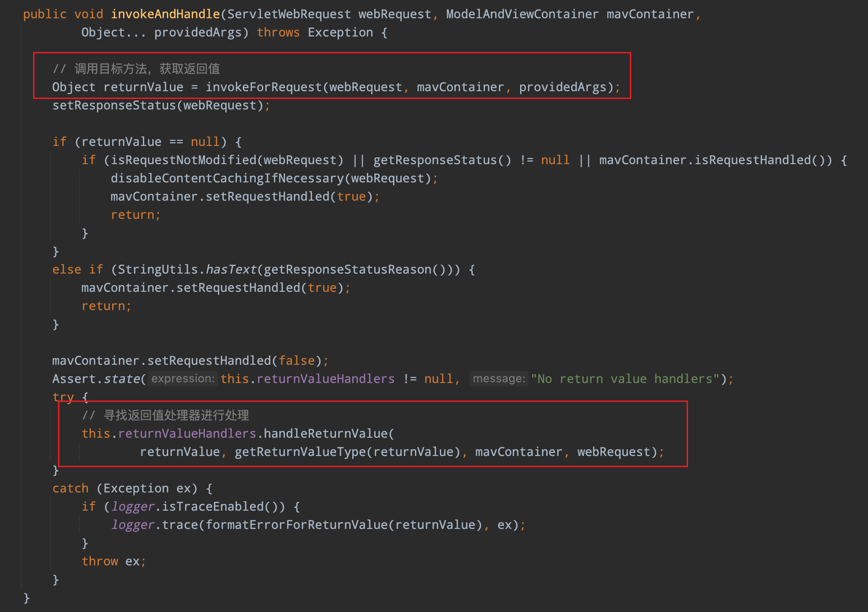Screen dimensions: 868x612
Task: Click the formatErrorForReturnValue call
Action: [x=297, y=525]
